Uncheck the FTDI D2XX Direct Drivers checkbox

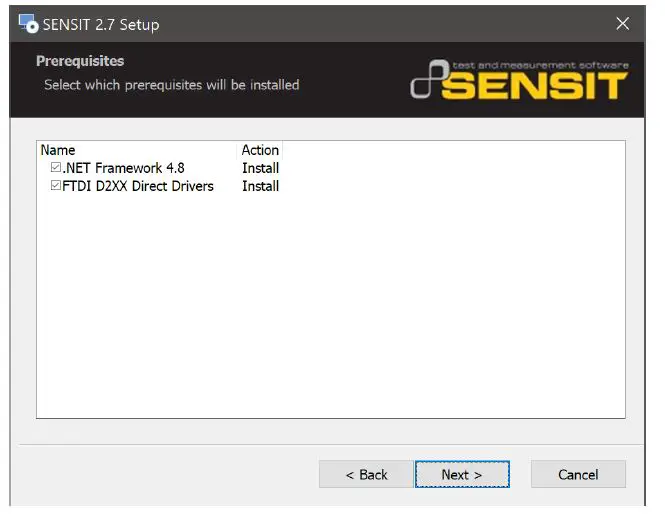[56, 185]
